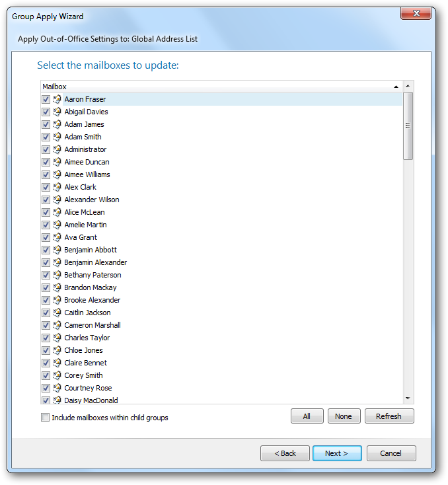Click the scrollbar up arrow
The width and height of the screenshot is (448, 485).
[x=408, y=86]
